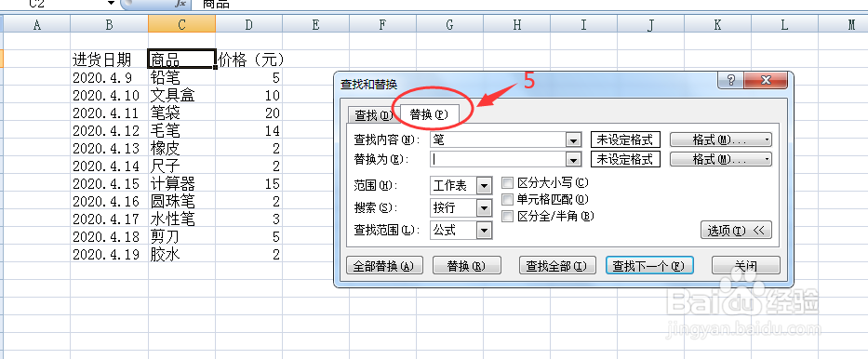Click cell containing 胶水
The width and height of the screenshot is (868, 359).
tap(181, 254)
